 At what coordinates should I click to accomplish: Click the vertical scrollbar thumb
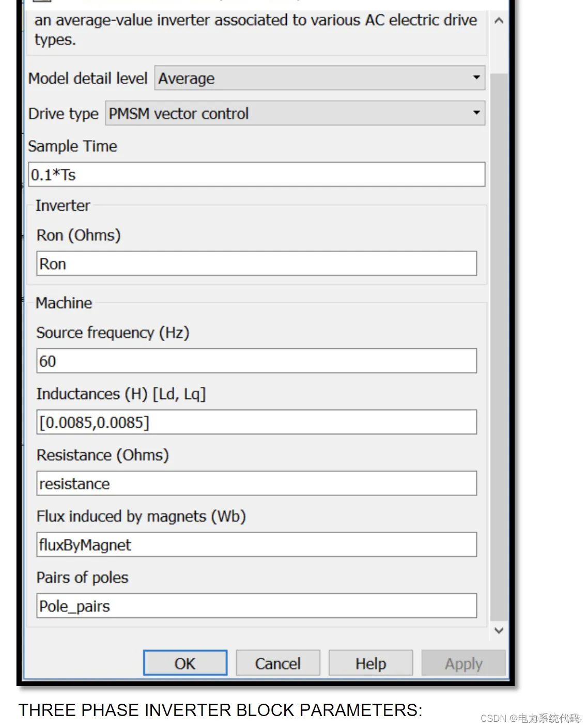(x=499, y=346)
